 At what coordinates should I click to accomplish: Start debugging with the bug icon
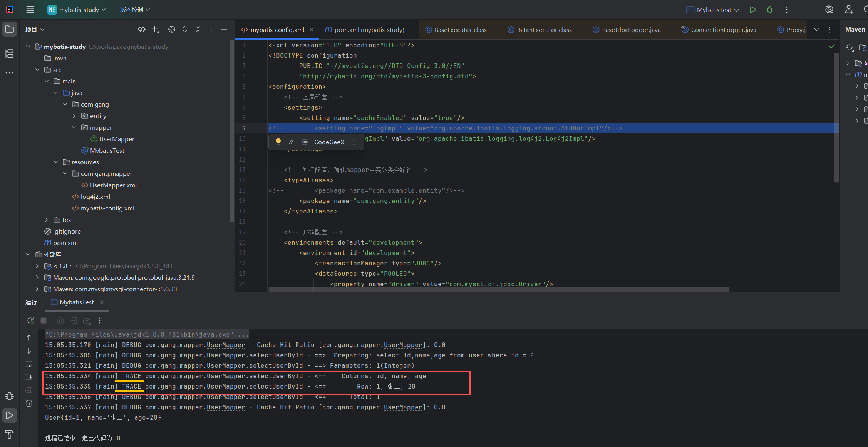pos(770,10)
